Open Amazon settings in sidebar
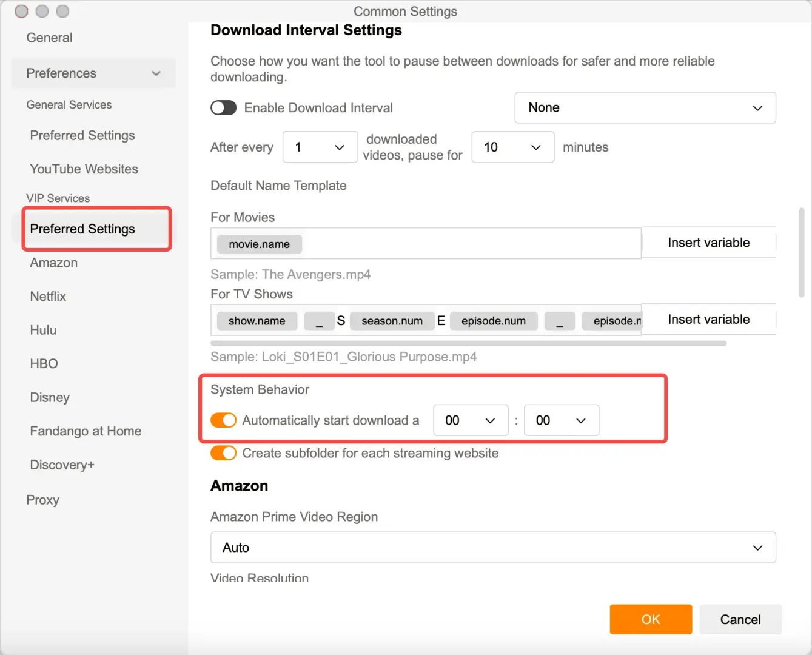Screen dimensions: 812x655 click(54, 263)
